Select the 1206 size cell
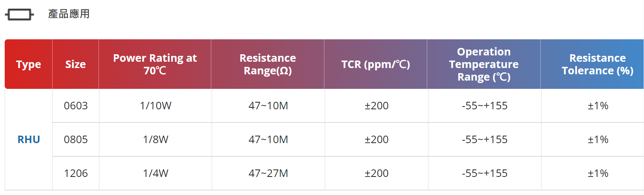Image resolution: width=644 pixels, height=195 pixels. click(76, 173)
